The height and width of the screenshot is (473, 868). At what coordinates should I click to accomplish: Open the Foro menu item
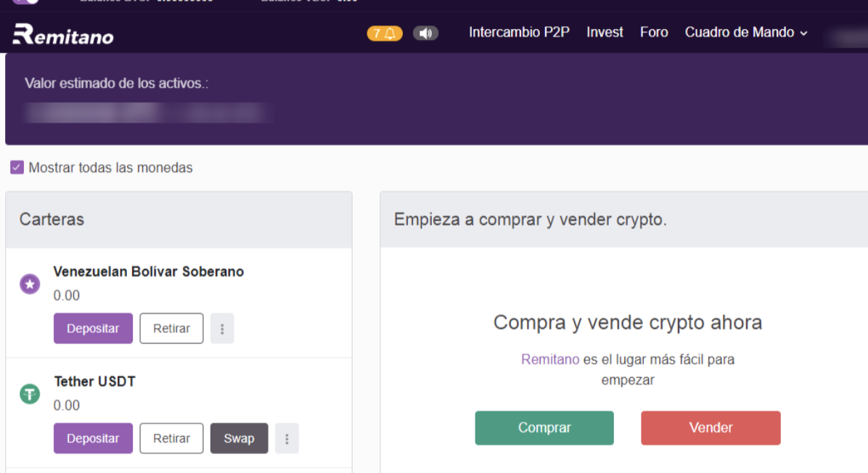coord(654,33)
